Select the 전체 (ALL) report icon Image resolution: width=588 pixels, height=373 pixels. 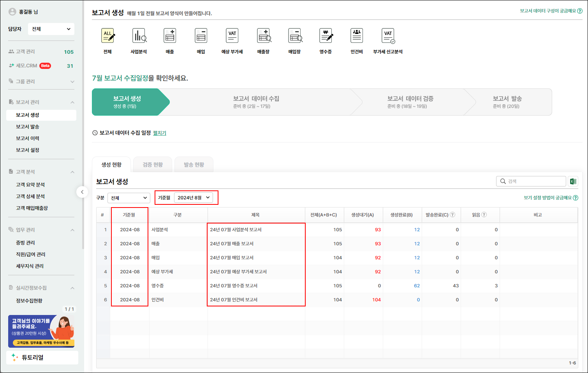(x=108, y=36)
